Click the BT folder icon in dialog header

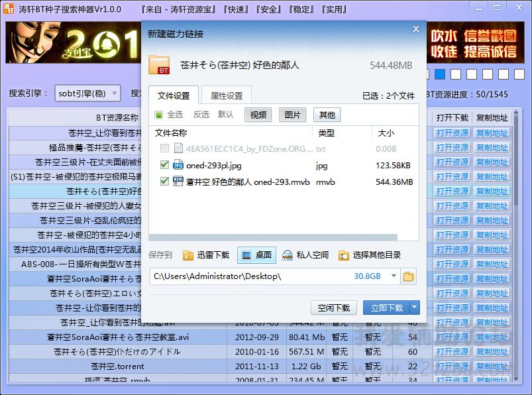click(159, 65)
